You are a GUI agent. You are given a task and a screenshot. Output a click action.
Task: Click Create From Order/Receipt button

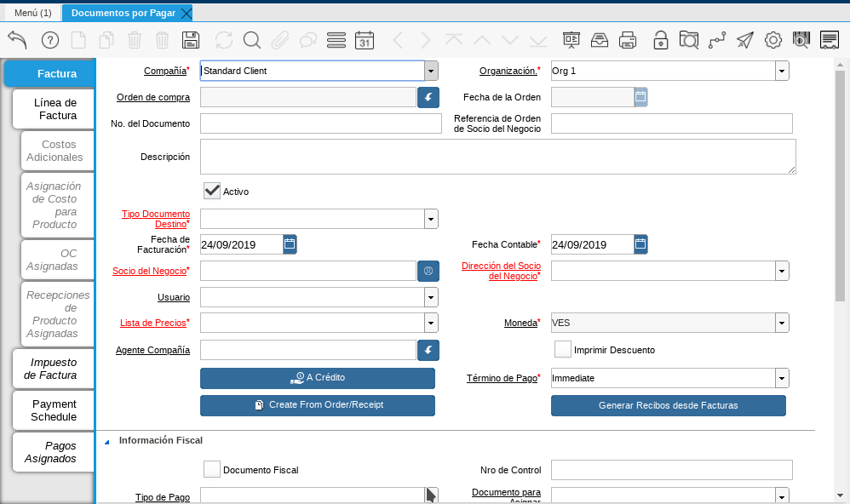click(318, 405)
